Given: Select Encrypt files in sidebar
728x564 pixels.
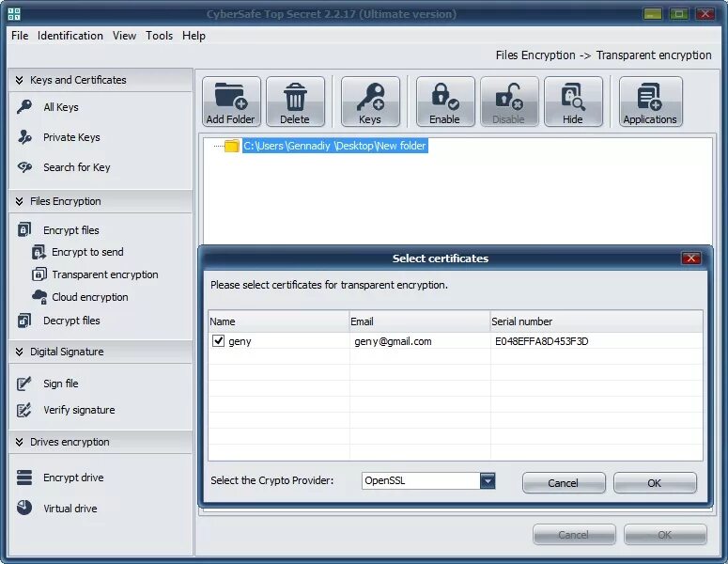Looking at the screenshot, I should tap(71, 230).
